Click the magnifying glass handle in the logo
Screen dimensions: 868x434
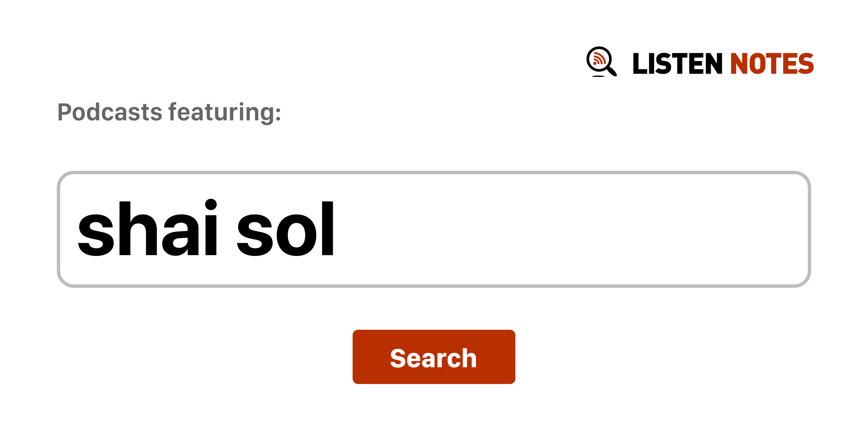pos(612,71)
